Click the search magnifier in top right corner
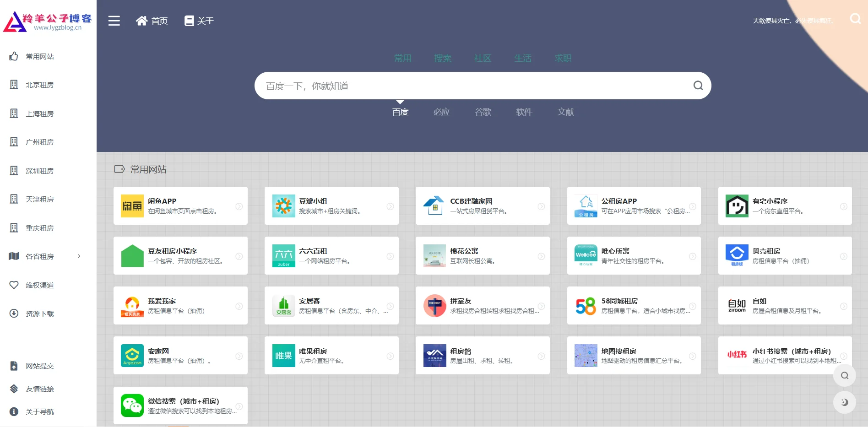868x427 pixels. tap(855, 19)
